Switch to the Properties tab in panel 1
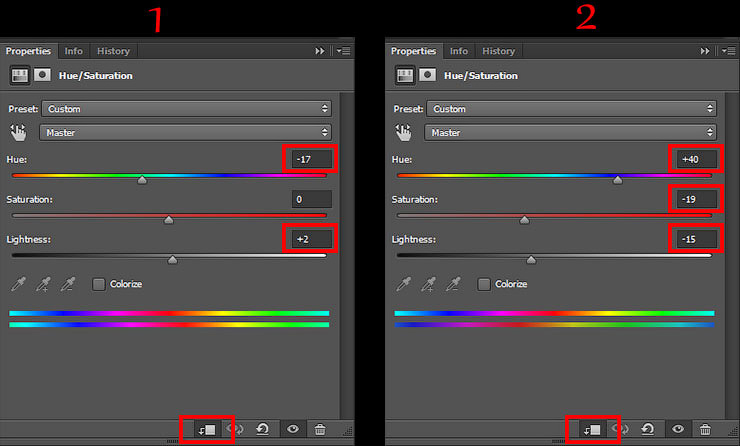The image size is (740, 446). coord(28,51)
